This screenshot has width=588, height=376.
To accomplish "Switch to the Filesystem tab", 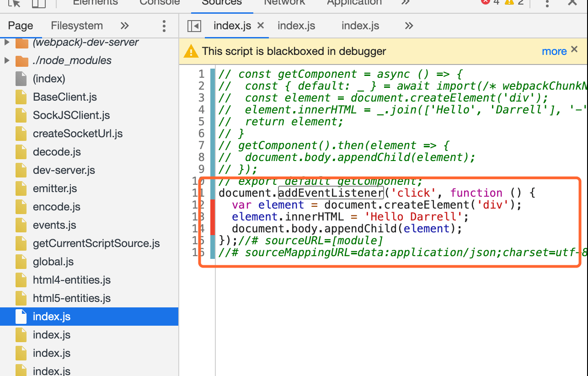I will point(77,26).
